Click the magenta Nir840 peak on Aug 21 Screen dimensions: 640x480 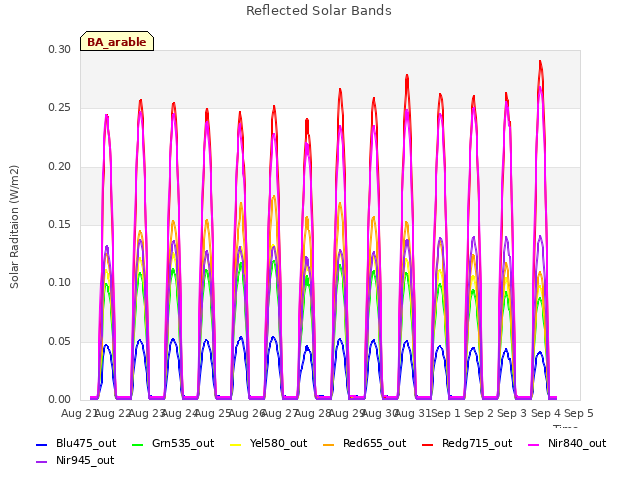click(x=107, y=116)
